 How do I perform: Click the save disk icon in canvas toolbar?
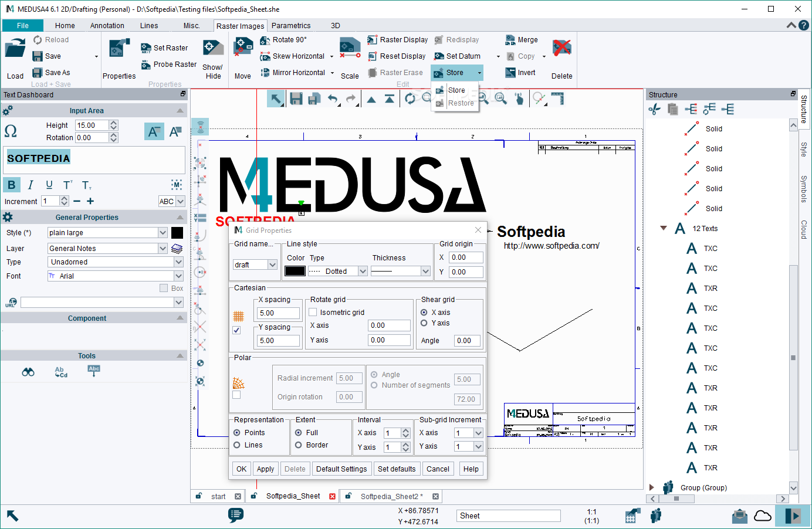point(296,99)
